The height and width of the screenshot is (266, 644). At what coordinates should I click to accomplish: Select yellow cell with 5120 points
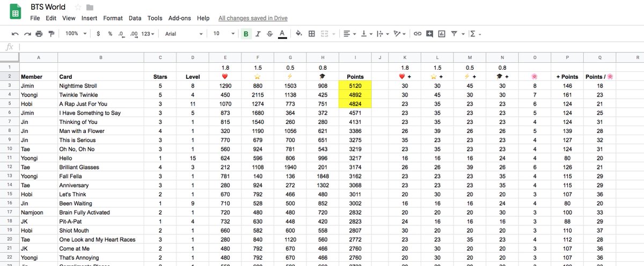coord(355,85)
